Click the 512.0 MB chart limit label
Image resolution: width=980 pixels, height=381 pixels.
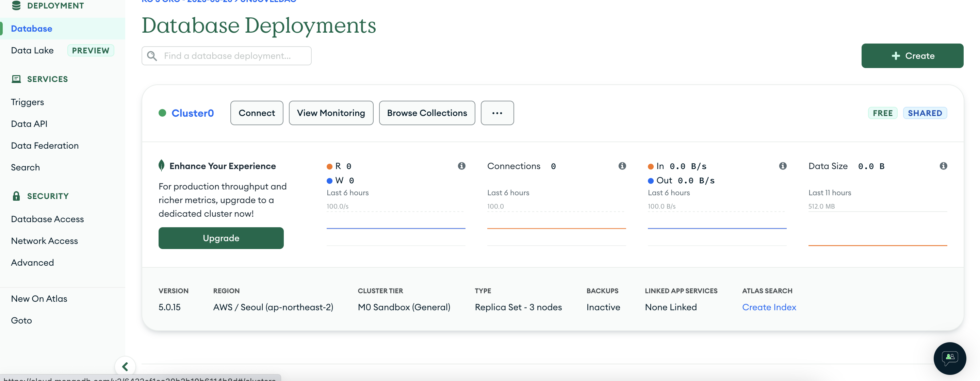click(821, 206)
